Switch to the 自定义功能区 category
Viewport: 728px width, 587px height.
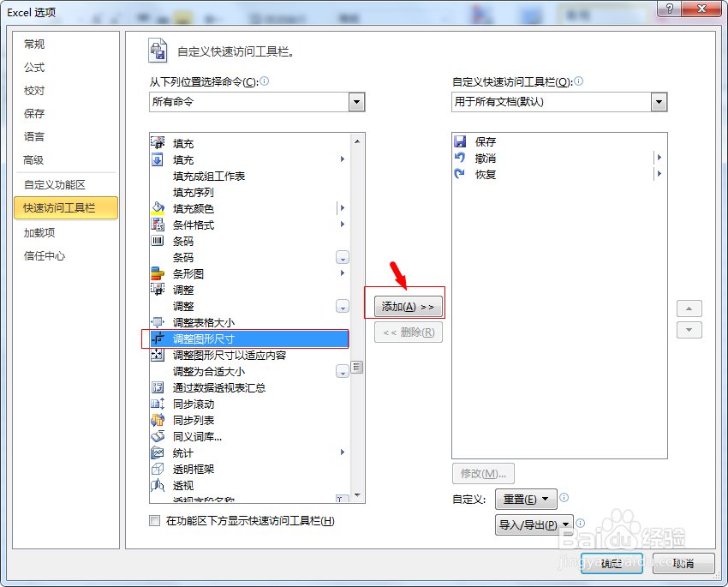pyautogui.click(x=55, y=185)
